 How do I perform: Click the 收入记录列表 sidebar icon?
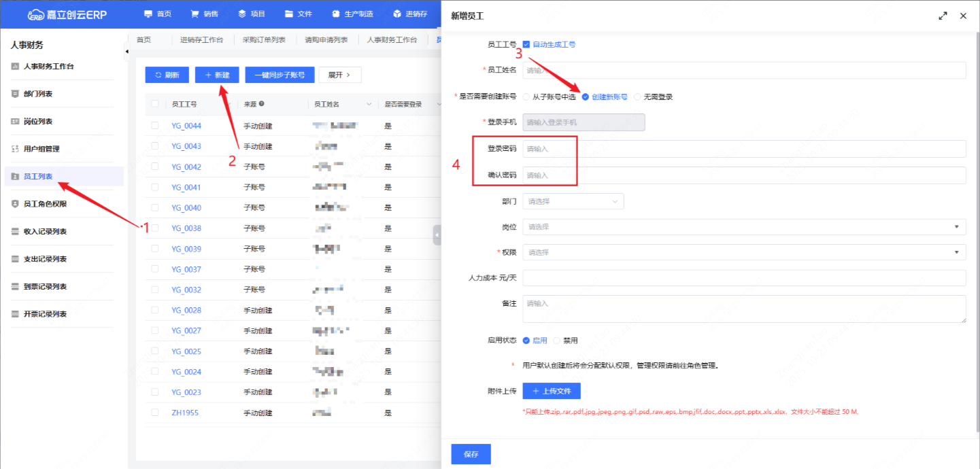click(x=15, y=232)
